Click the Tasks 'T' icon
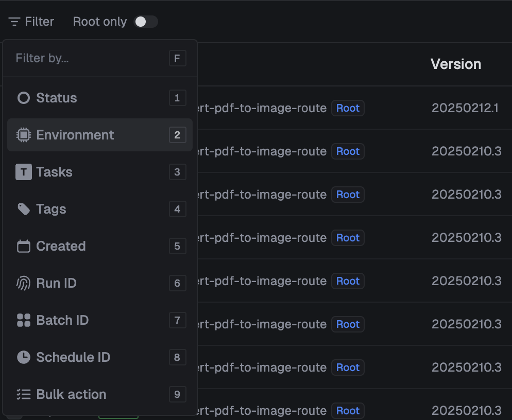Image resolution: width=512 pixels, height=420 pixels. coord(24,172)
